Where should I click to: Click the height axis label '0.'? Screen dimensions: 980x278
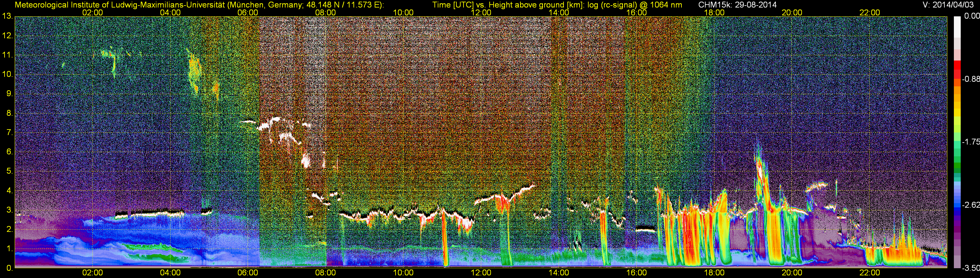9,268
